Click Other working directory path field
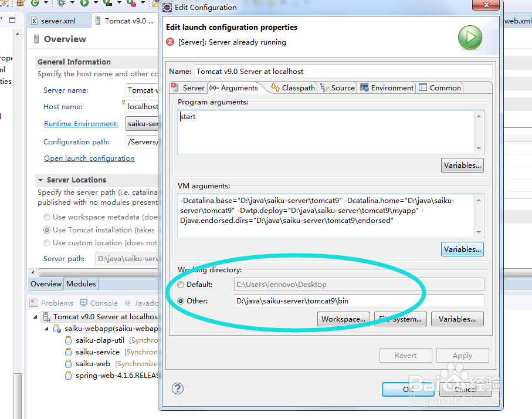The image size is (532, 419). (x=359, y=301)
